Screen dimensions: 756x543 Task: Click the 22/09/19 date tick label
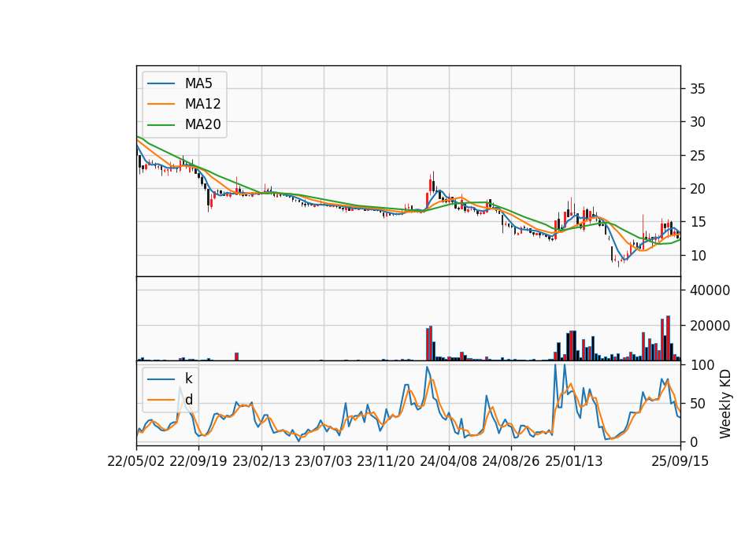(x=198, y=461)
